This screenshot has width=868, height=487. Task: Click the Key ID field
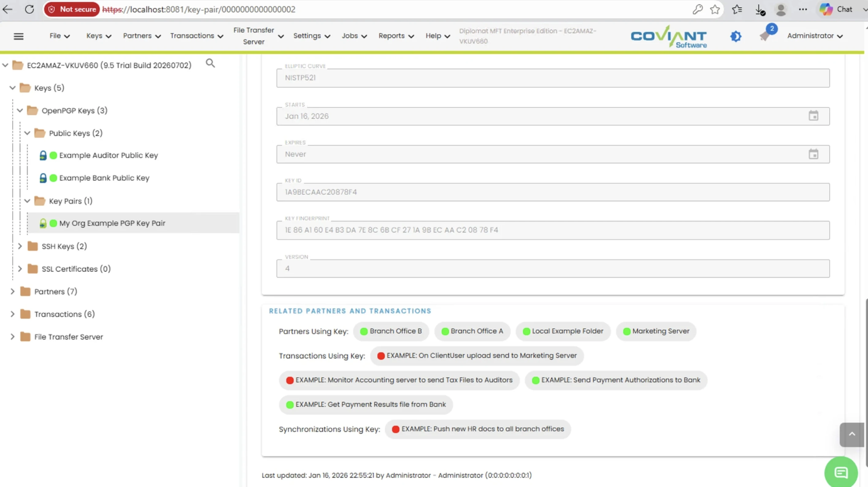(553, 192)
